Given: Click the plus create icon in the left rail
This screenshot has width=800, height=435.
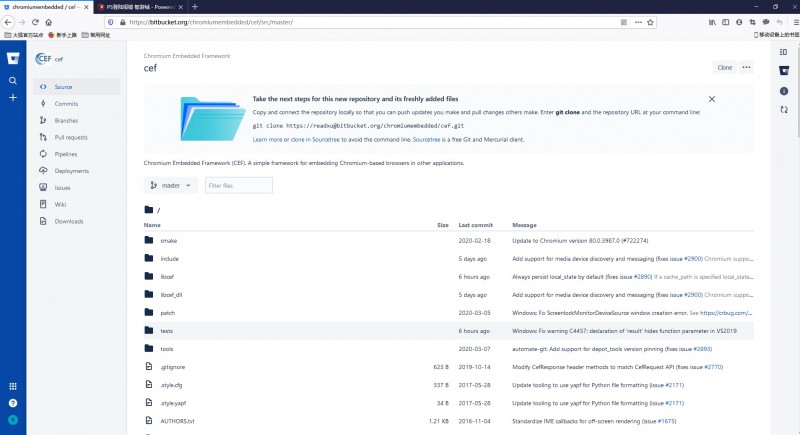Looking at the screenshot, I should 13,98.
